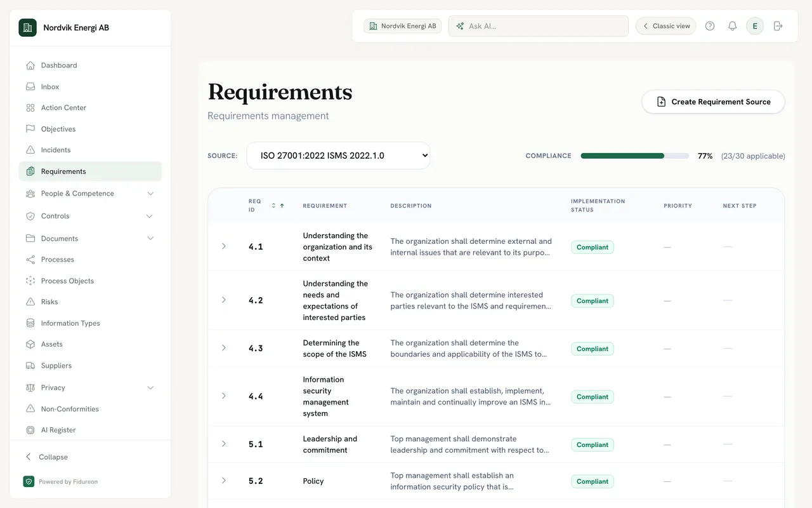
Task: Click the Create Requirement Source button
Action: click(x=713, y=102)
